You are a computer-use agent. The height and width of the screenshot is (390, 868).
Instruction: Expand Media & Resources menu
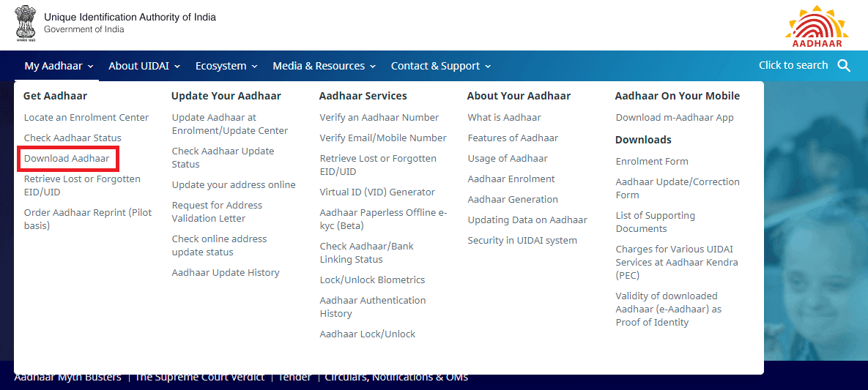click(x=324, y=66)
